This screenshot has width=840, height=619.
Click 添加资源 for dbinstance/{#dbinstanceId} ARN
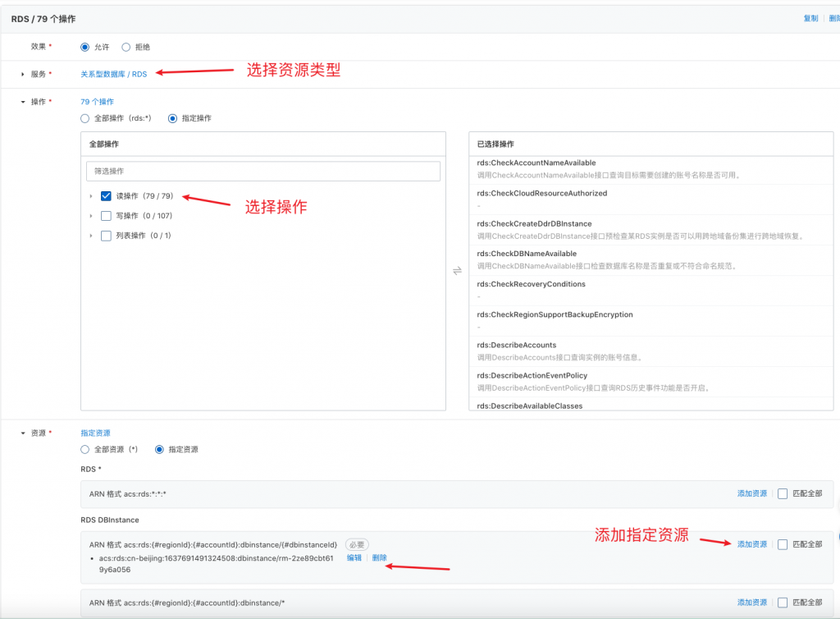click(x=752, y=544)
